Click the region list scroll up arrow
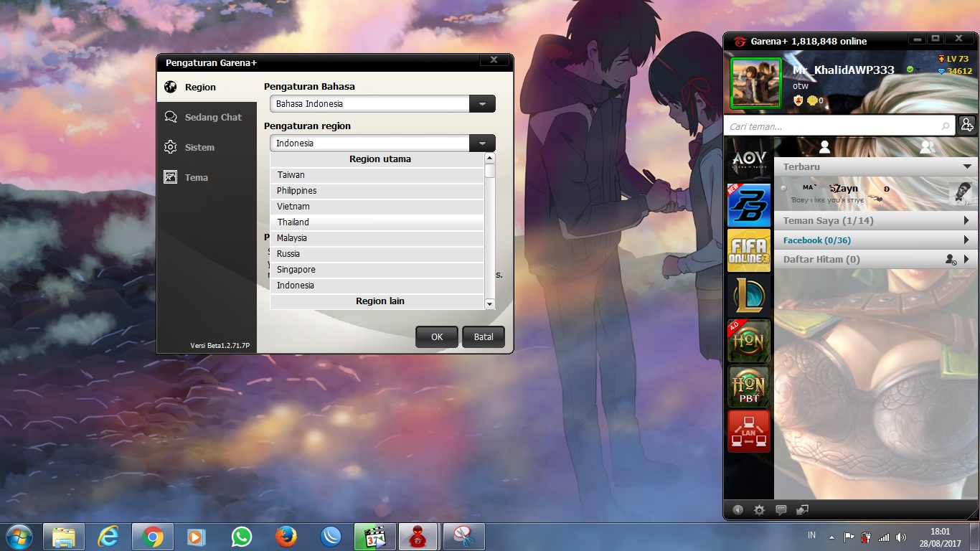The height and width of the screenshot is (551, 980). (490, 158)
